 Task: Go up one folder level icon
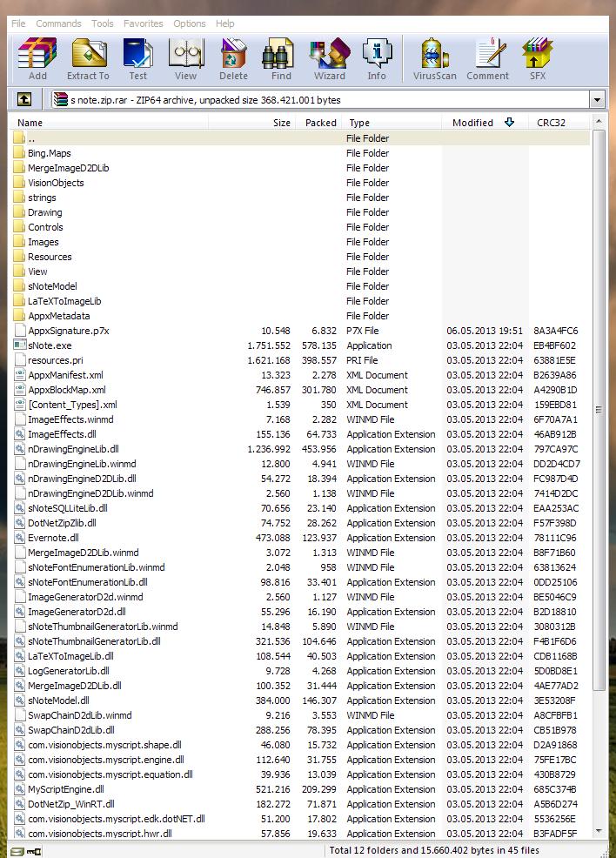click(24, 99)
